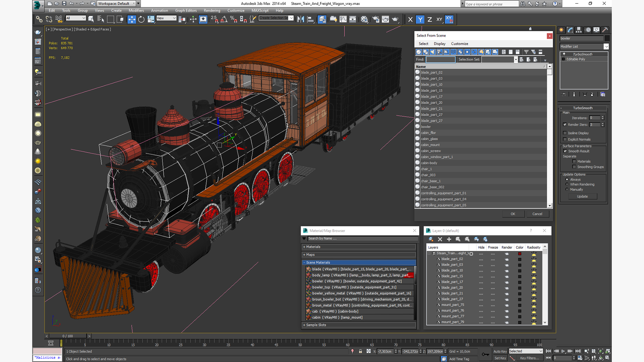Toggle Smooth Result checkbox
The image size is (644, 362).
[565, 151]
